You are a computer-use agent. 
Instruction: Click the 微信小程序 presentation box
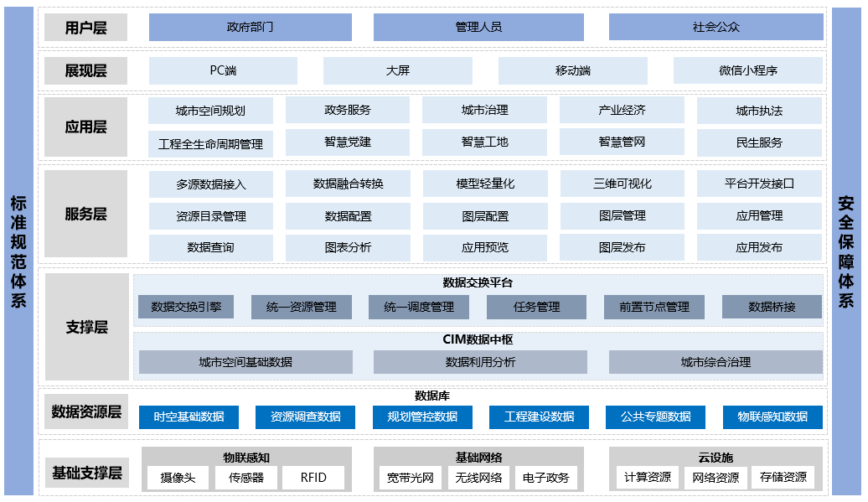pyautogui.click(x=747, y=70)
